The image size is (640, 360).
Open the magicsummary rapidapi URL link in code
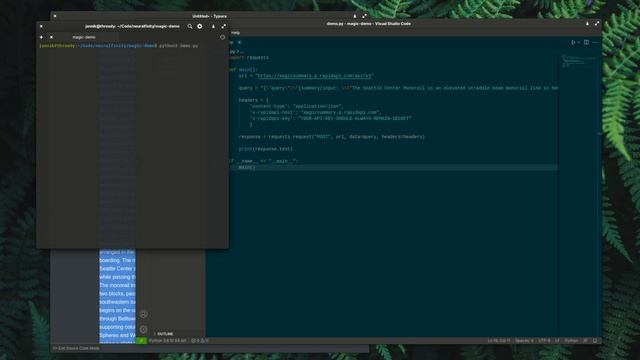click(x=314, y=76)
